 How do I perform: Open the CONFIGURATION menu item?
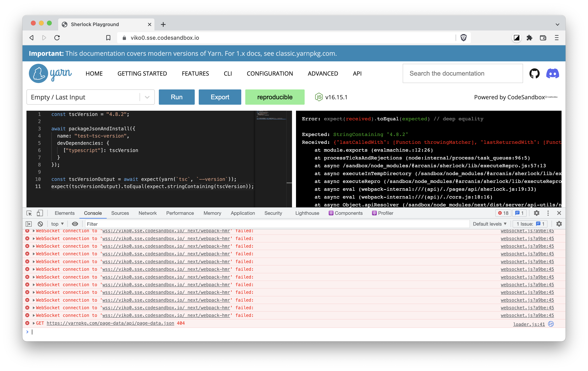click(270, 73)
